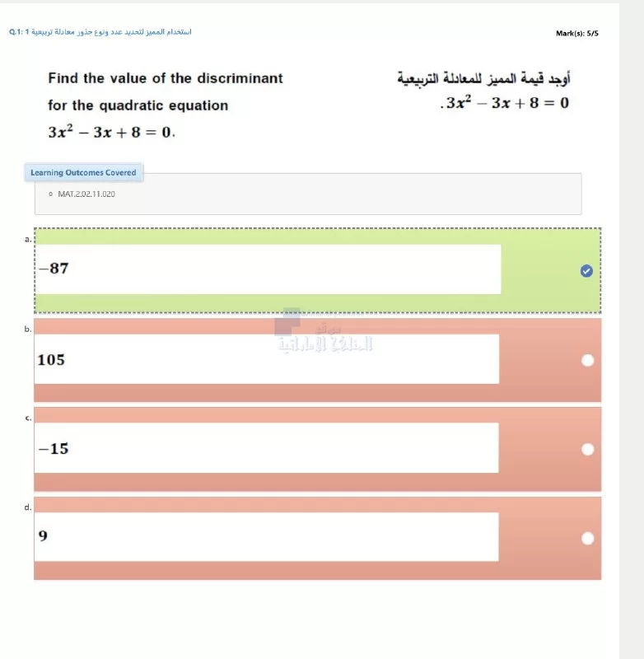Click the option letter 'b.' label
This screenshot has width=644, height=659.
coord(28,329)
